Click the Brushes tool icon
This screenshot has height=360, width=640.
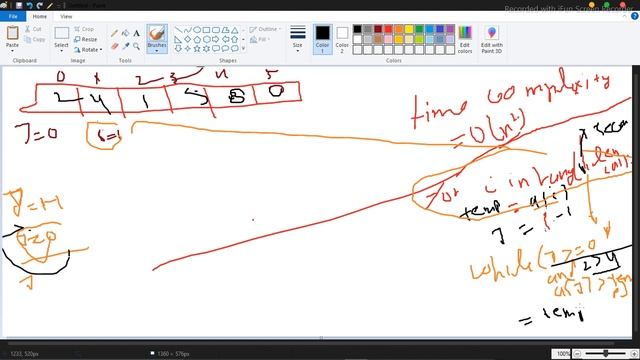pos(157,33)
